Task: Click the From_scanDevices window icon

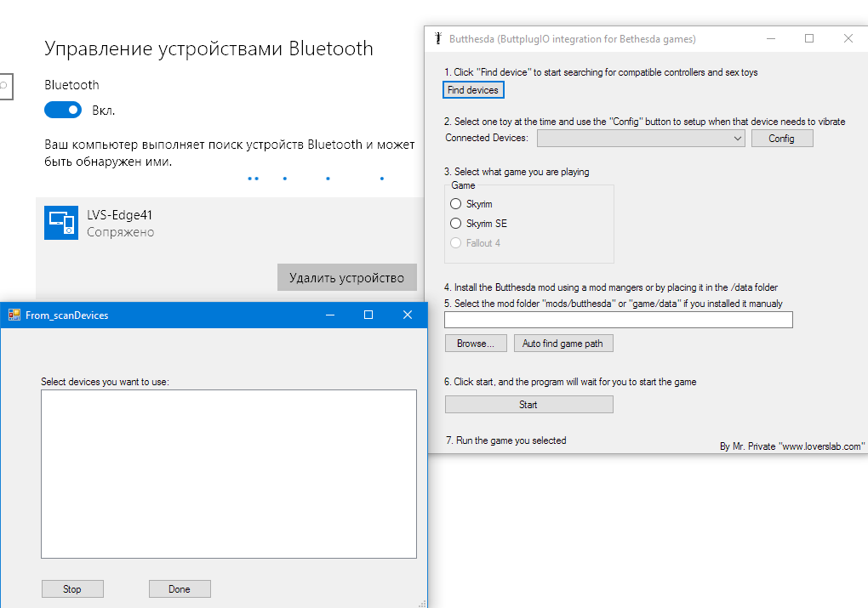Action: pyautogui.click(x=14, y=315)
